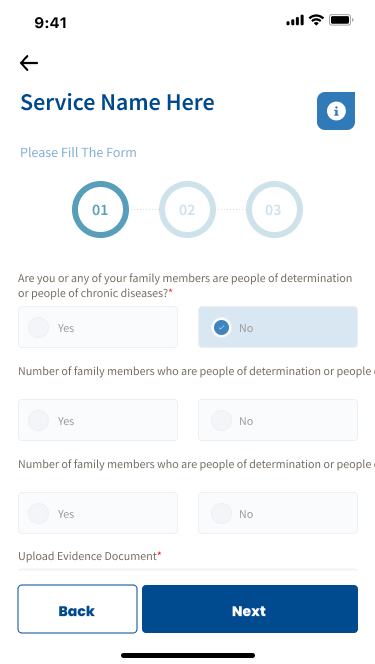Choose No in the second question row

278,420
